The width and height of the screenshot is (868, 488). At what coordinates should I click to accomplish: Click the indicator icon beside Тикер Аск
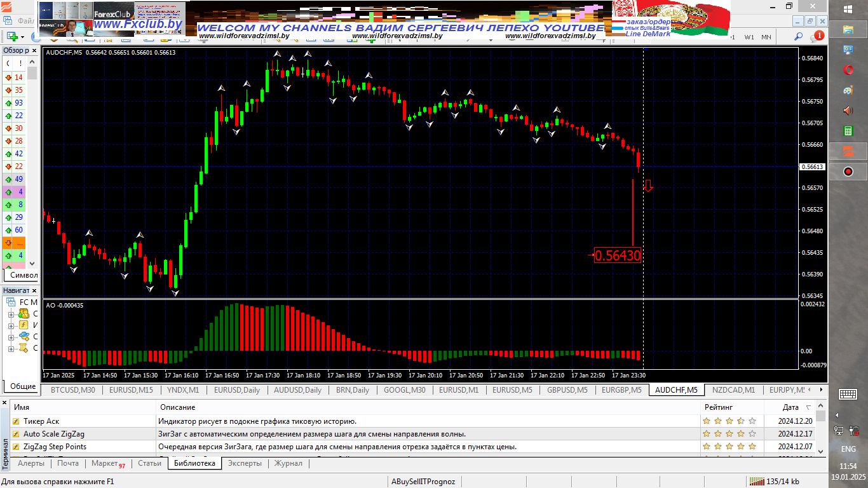[x=16, y=421]
